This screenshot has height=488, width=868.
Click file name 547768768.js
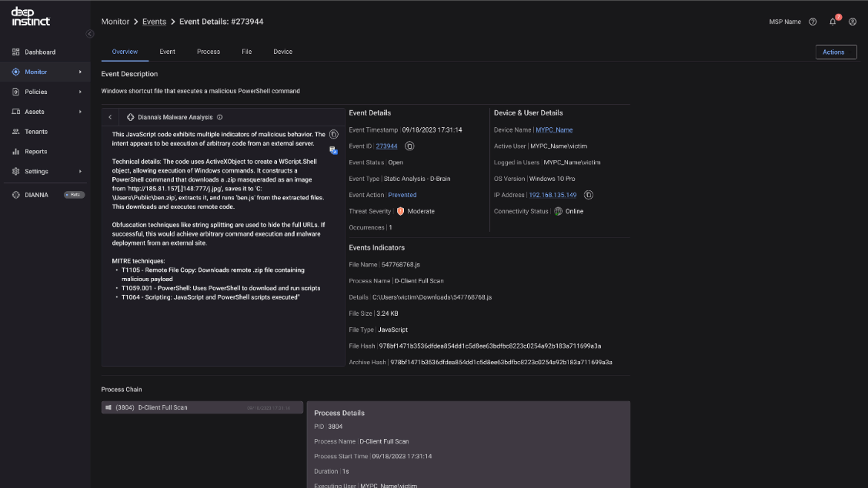point(401,265)
